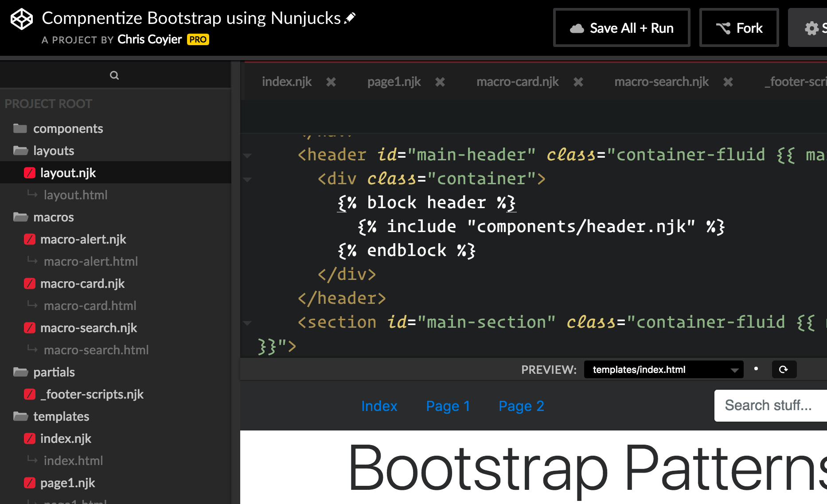Viewport: 827px width, 504px height.
Task: Click layout.html sub-file arrow icon
Action: [32, 194]
